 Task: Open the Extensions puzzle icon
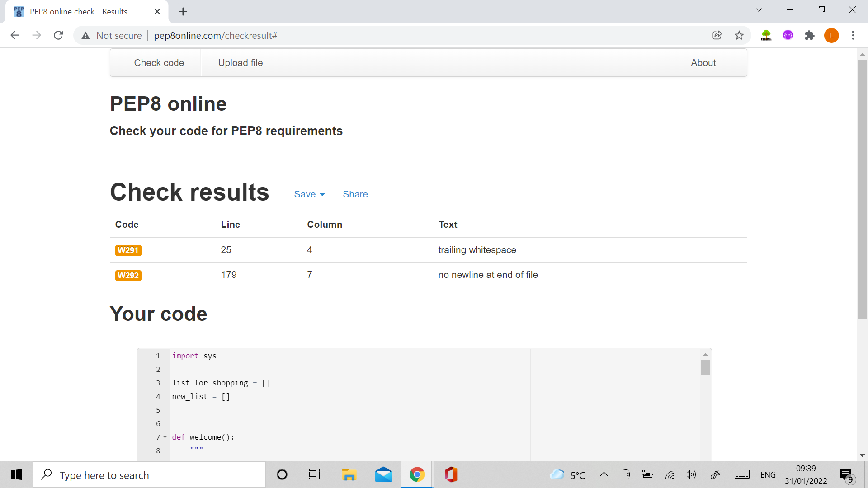(809, 35)
